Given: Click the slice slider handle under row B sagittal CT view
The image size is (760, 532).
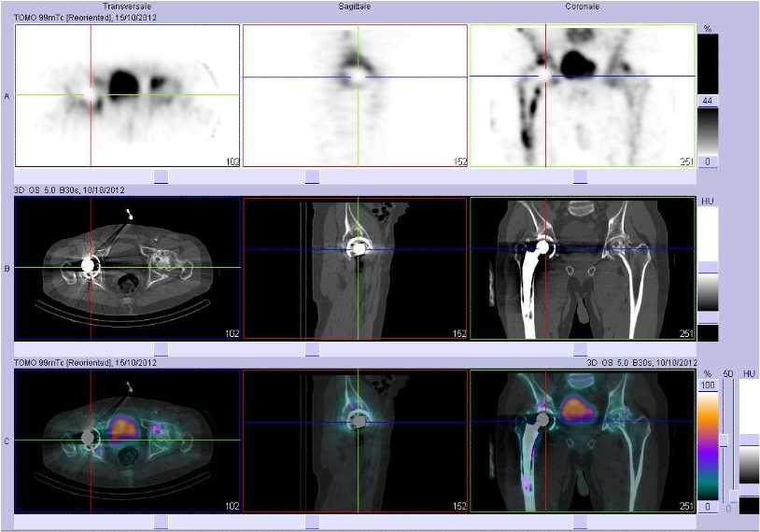Looking at the screenshot, I should pos(312,349).
